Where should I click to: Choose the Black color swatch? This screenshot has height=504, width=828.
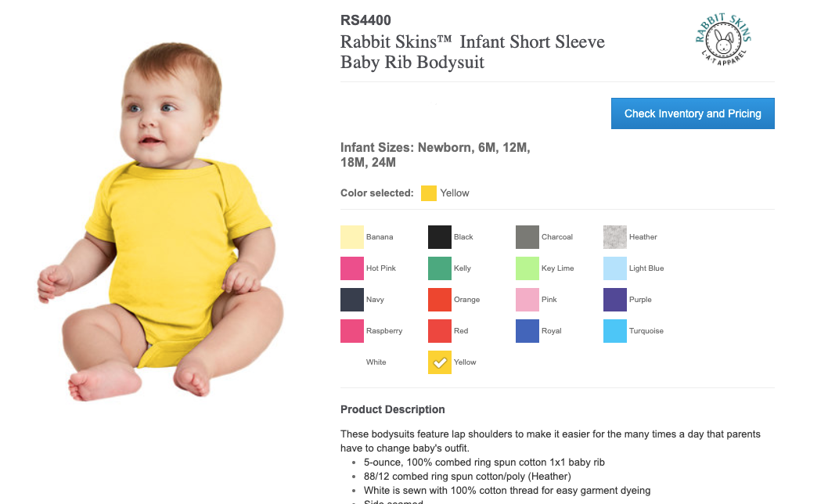point(440,237)
